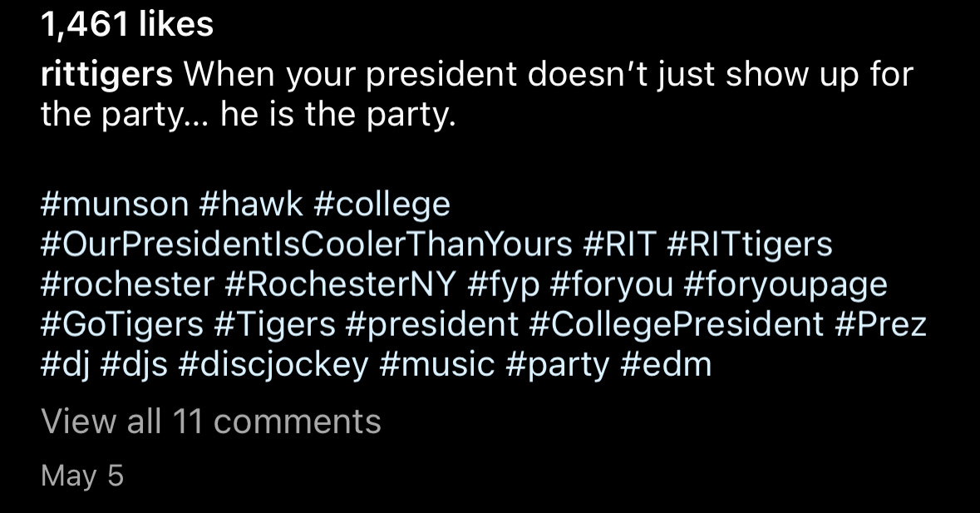Click the May 5 post date
Viewport: 980px width, 513px height.
[x=81, y=476]
